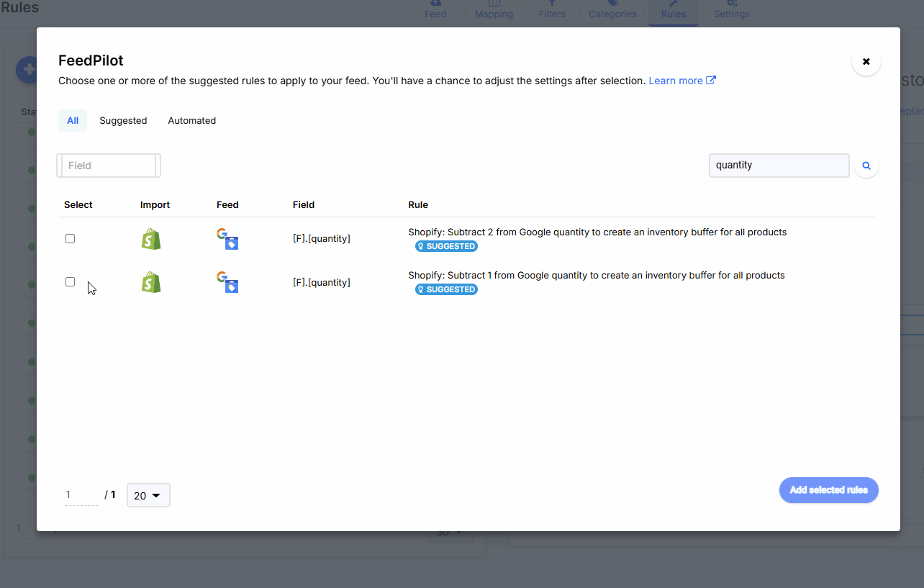This screenshot has width=924, height=588.
Task: Click Google Shopping feed icon in second row
Action: 227,282
